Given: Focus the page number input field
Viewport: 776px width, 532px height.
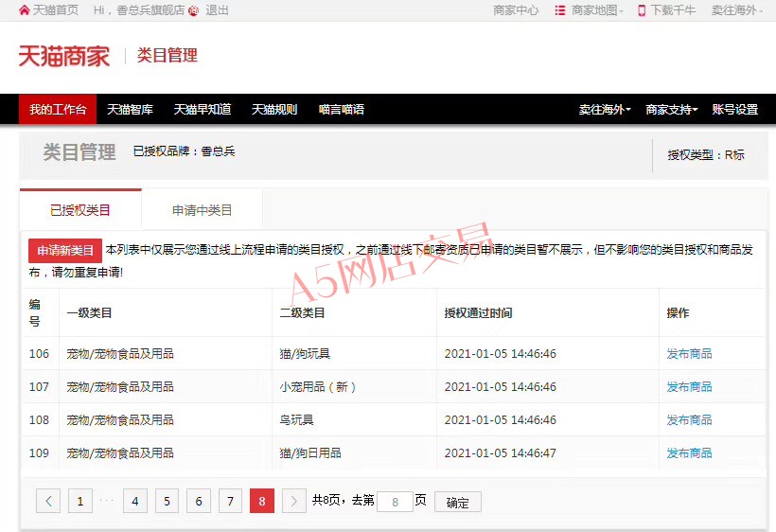Looking at the screenshot, I should 395,502.
